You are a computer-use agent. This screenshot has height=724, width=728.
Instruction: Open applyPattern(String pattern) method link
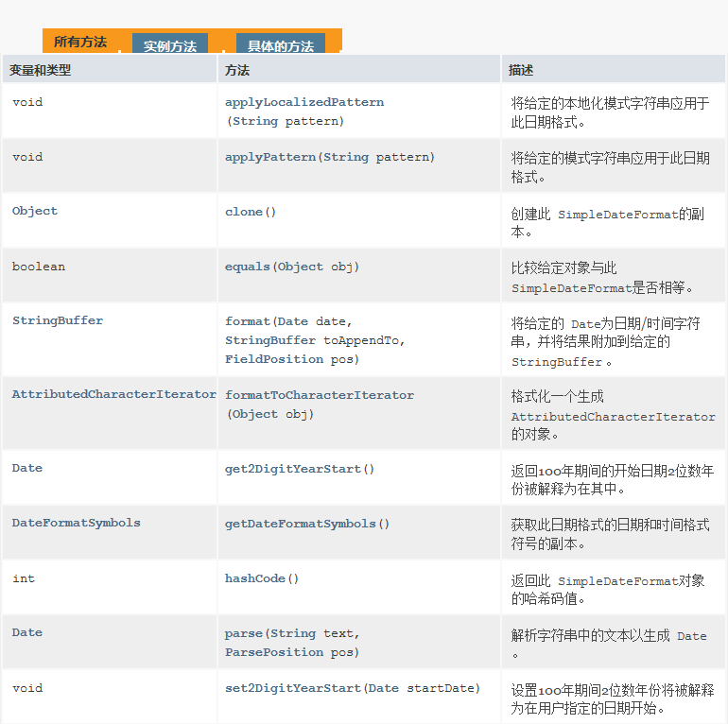(330, 157)
